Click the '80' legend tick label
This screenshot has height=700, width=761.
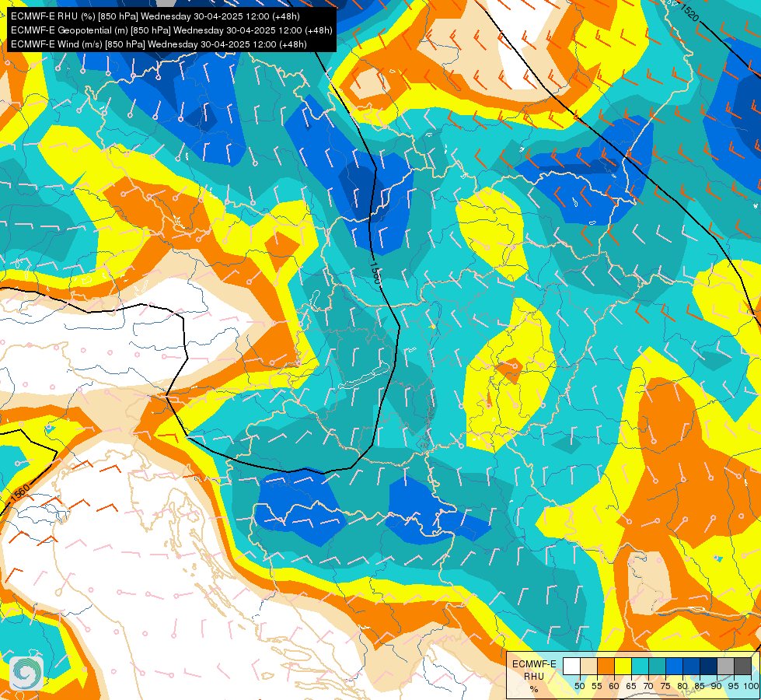point(682,686)
